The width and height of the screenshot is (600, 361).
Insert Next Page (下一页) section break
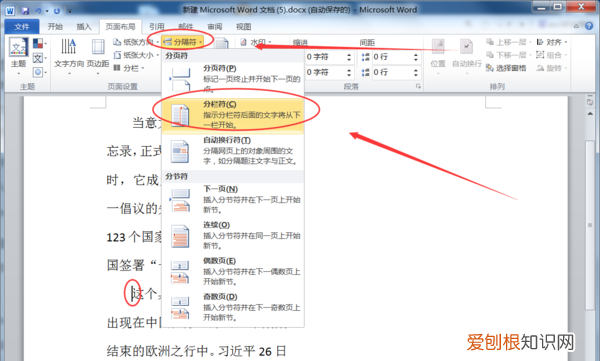click(233, 199)
